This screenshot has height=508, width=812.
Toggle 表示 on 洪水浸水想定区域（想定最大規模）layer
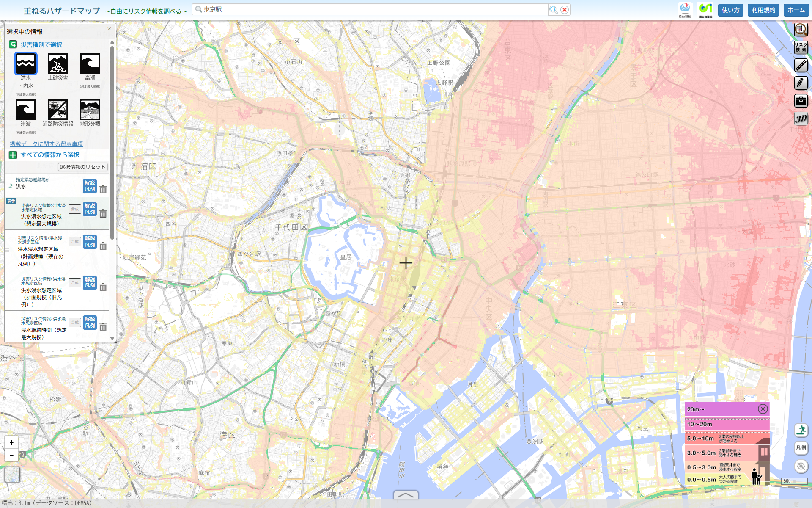pyautogui.click(x=11, y=201)
